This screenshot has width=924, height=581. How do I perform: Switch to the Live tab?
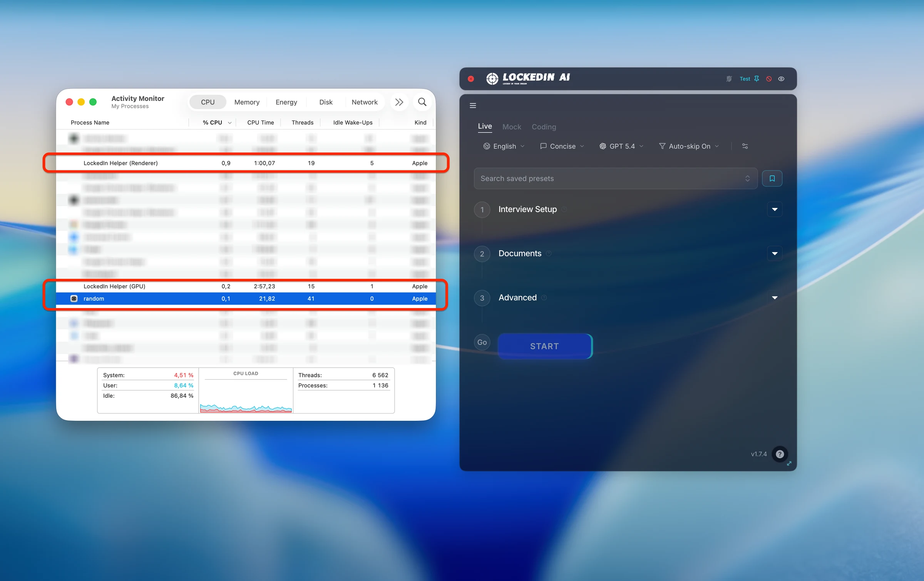[x=485, y=126]
